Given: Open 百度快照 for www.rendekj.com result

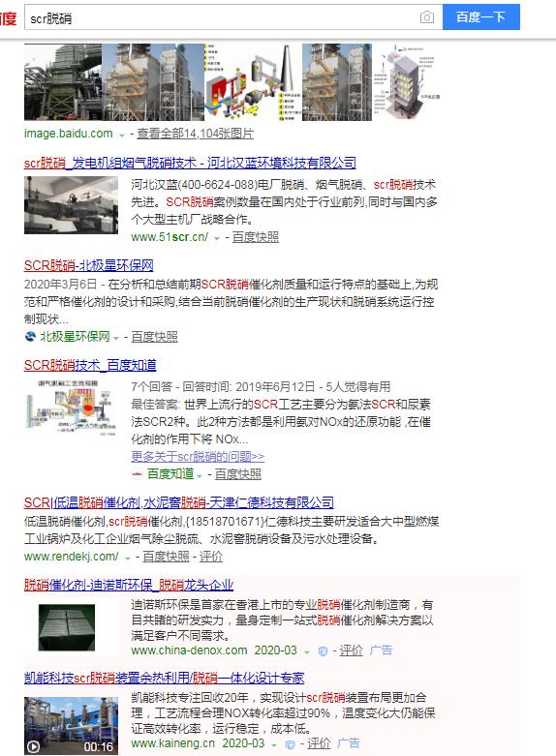Looking at the screenshot, I should pyautogui.click(x=166, y=557).
